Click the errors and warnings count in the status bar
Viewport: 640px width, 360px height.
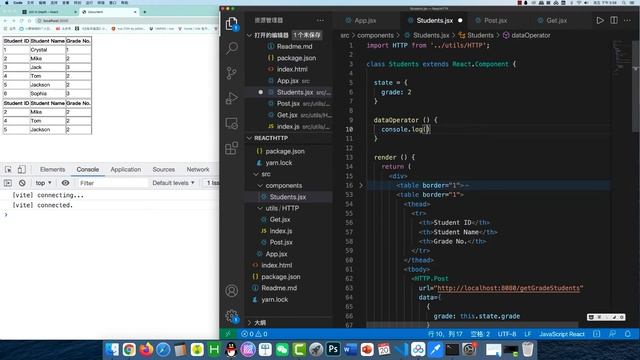click(x=254, y=334)
